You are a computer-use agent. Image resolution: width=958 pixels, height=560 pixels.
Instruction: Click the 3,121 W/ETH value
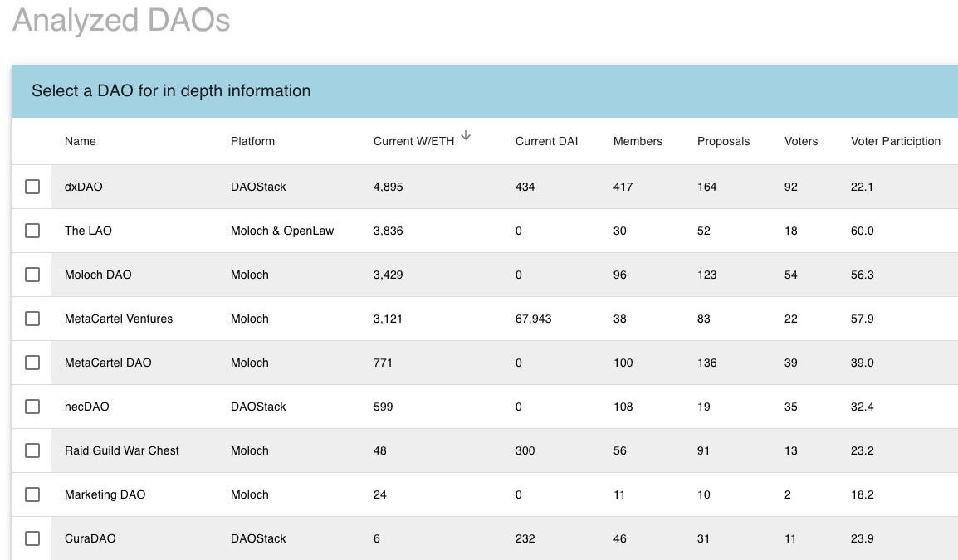(x=388, y=319)
